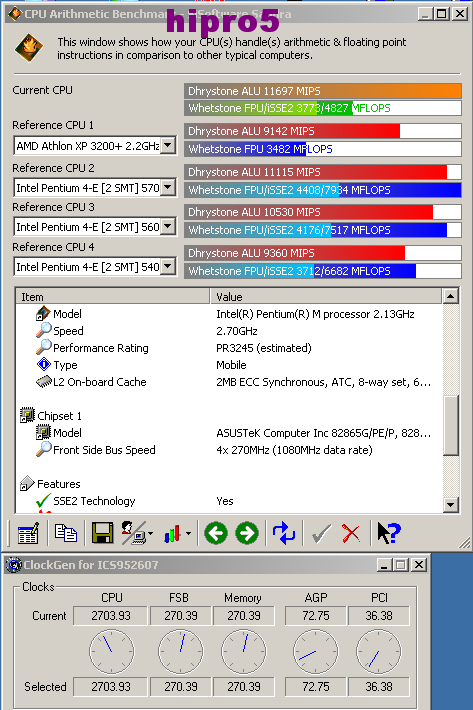Open dropdown arrow beside user/computer icon
Image resolution: width=473 pixels, height=710 pixels.
150,533
